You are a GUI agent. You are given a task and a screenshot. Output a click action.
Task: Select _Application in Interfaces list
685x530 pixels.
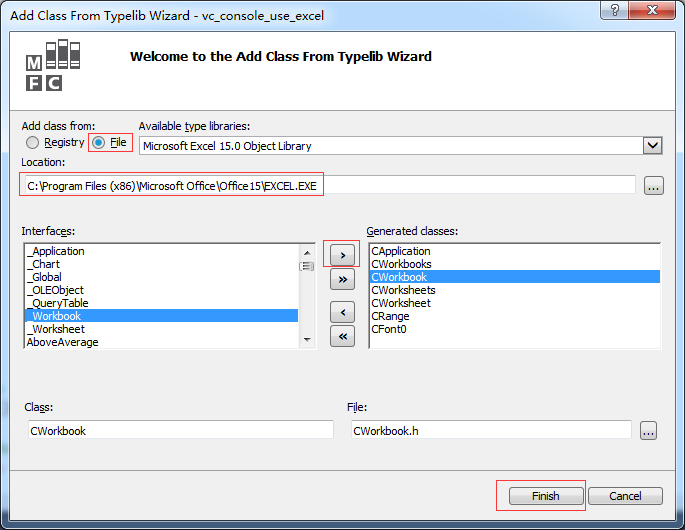tap(58, 251)
